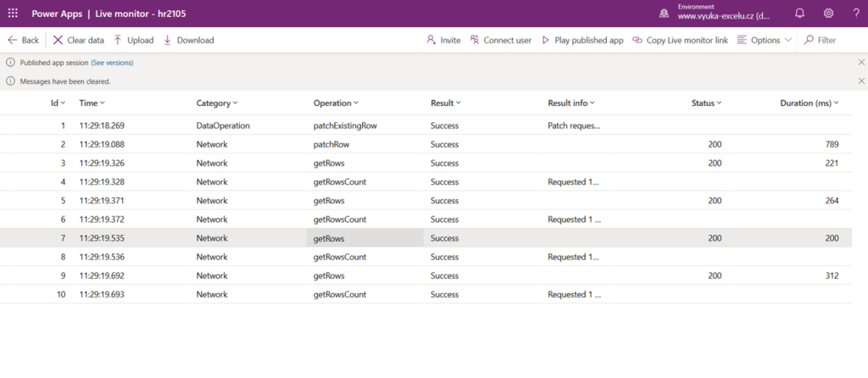Open the See versions link
The height and width of the screenshot is (378, 868).
(113, 63)
